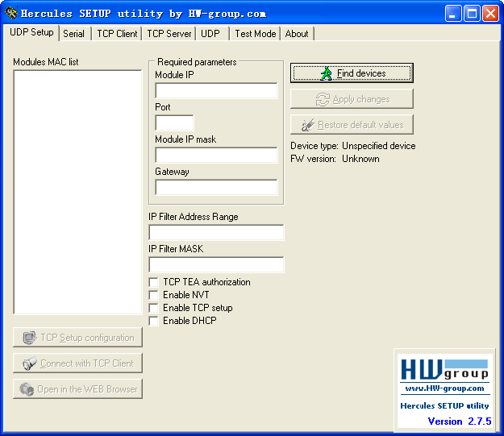
Task: Switch to the UDP Setup tab
Action: 31,32
